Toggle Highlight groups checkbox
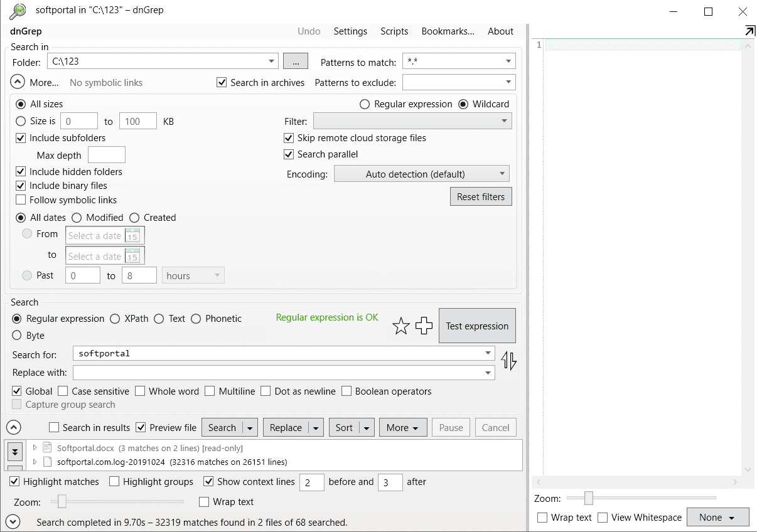Screen dimensions: 757x532 pos(114,482)
